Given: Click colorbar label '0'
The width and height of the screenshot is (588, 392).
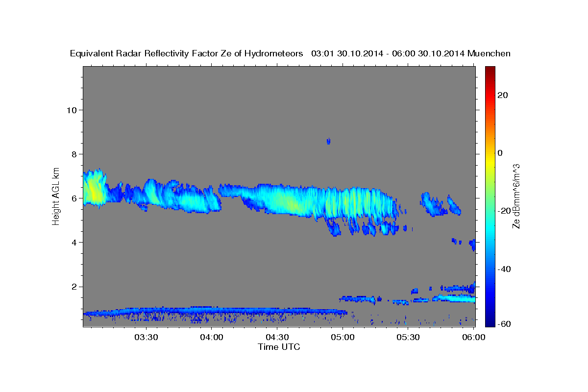Looking at the screenshot, I should [x=500, y=153].
